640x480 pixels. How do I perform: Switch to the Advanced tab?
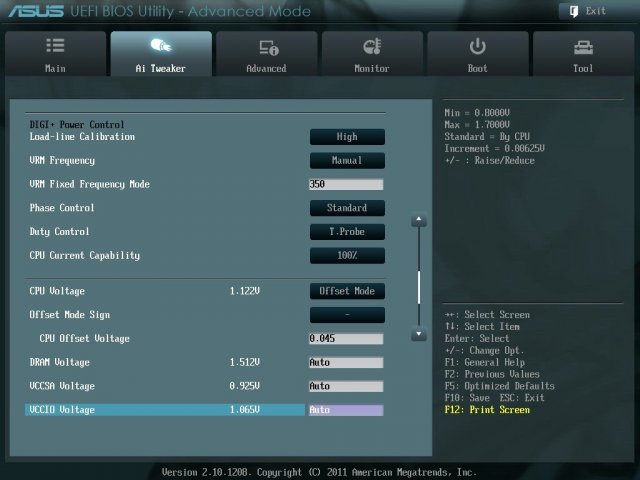coord(267,53)
